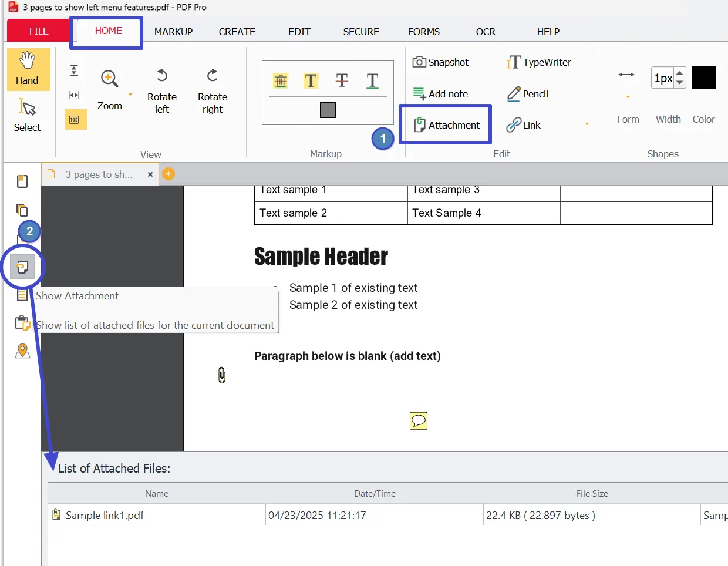This screenshot has width=728, height=566.
Task: Close the '3 pages to sh...' document tab
Action: 150,174
